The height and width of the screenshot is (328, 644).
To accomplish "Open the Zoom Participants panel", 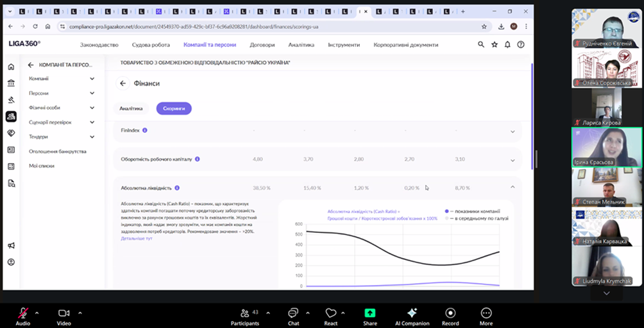I will 244,315.
